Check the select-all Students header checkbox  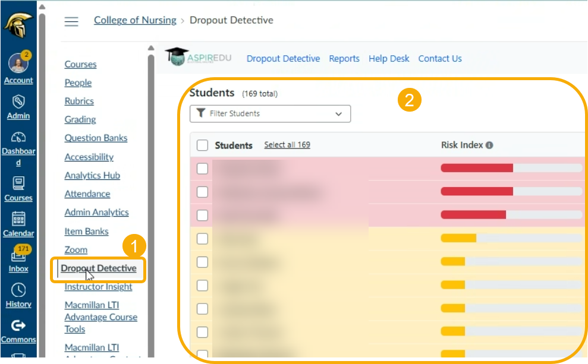203,145
